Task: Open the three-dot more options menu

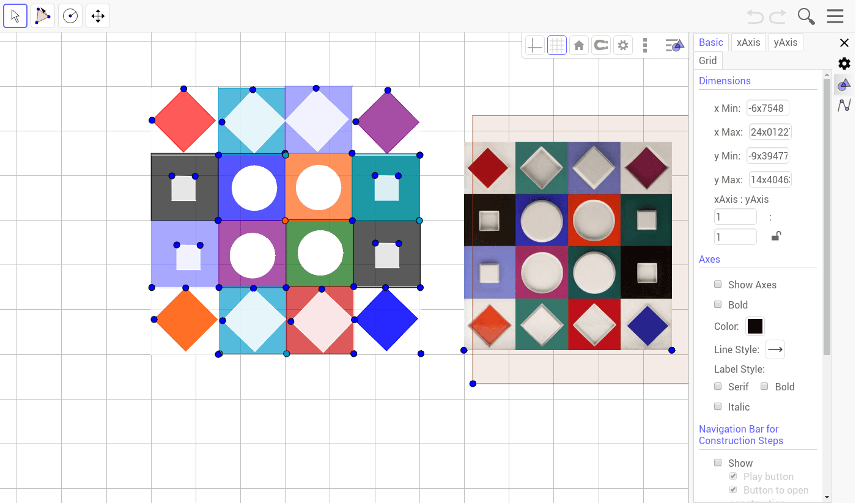Action: 645,45
